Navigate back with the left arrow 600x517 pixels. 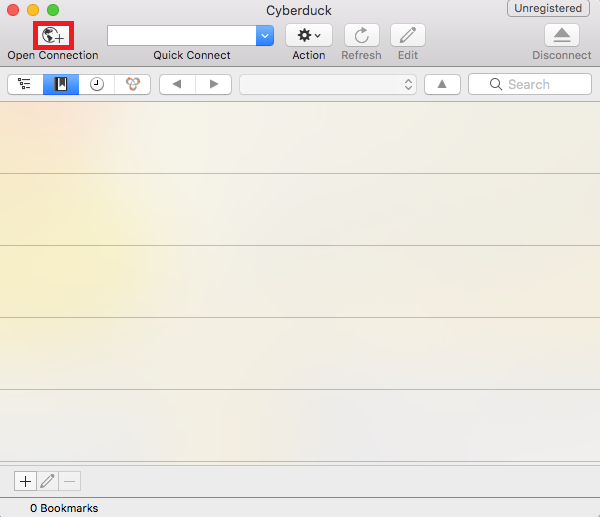point(177,85)
